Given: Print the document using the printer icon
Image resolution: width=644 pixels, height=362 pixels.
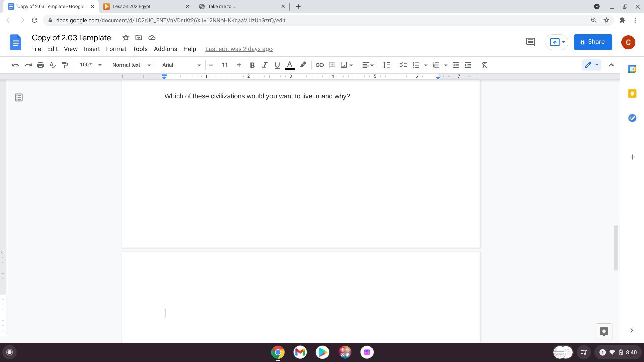Looking at the screenshot, I should pos(40,65).
